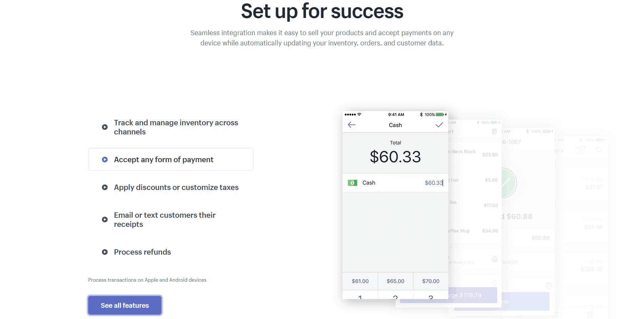Click the bullet icon beside Process refunds
Image resolution: width=644 pixels, height=319 pixels.
pyautogui.click(x=105, y=252)
